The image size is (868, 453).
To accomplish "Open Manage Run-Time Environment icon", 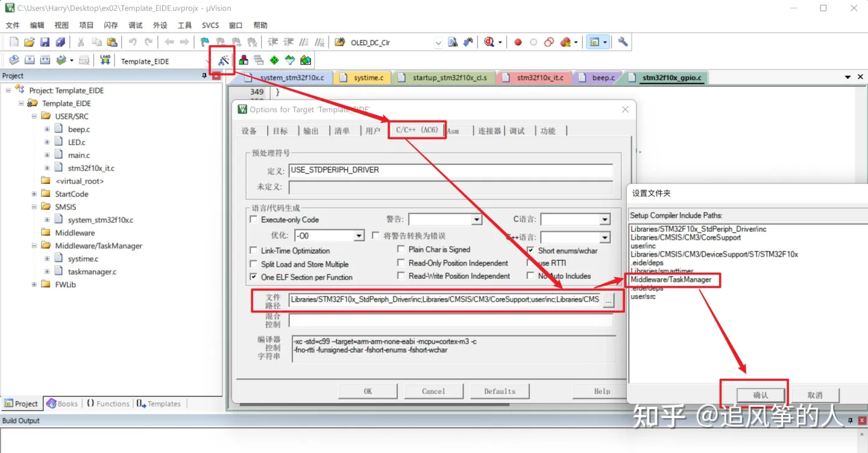I will click(x=274, y=60).
